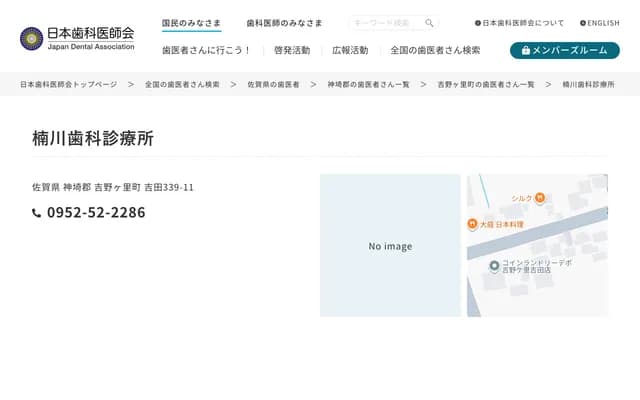Click the phone icon beside 0952-52-2286

pos(37,213)
